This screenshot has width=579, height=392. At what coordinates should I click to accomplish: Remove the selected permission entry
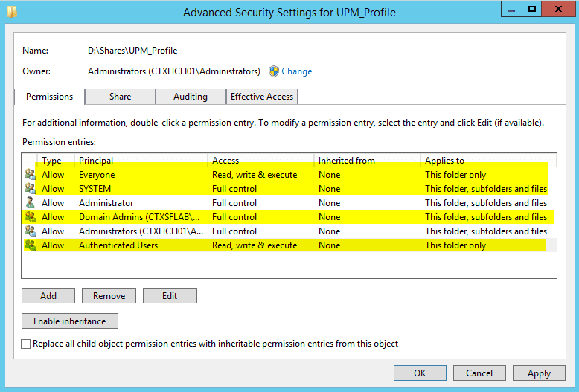[x=109, y=296]
